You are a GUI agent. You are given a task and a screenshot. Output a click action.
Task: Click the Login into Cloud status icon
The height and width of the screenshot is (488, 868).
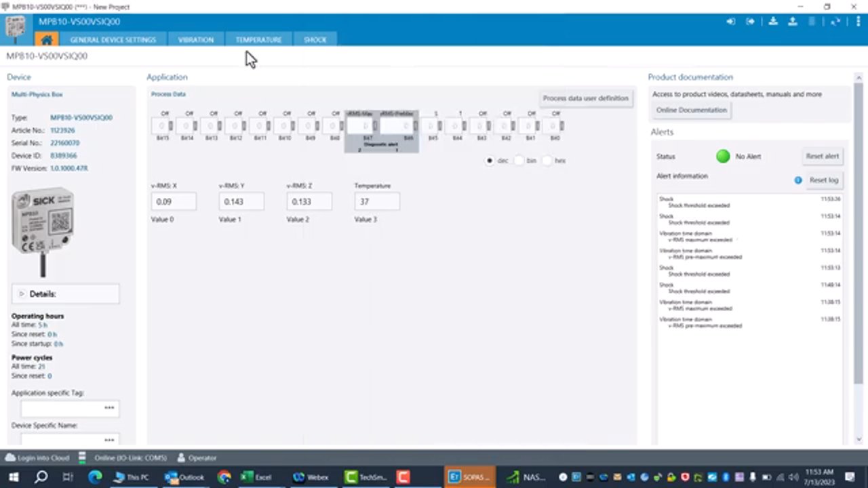pos(11,457)
